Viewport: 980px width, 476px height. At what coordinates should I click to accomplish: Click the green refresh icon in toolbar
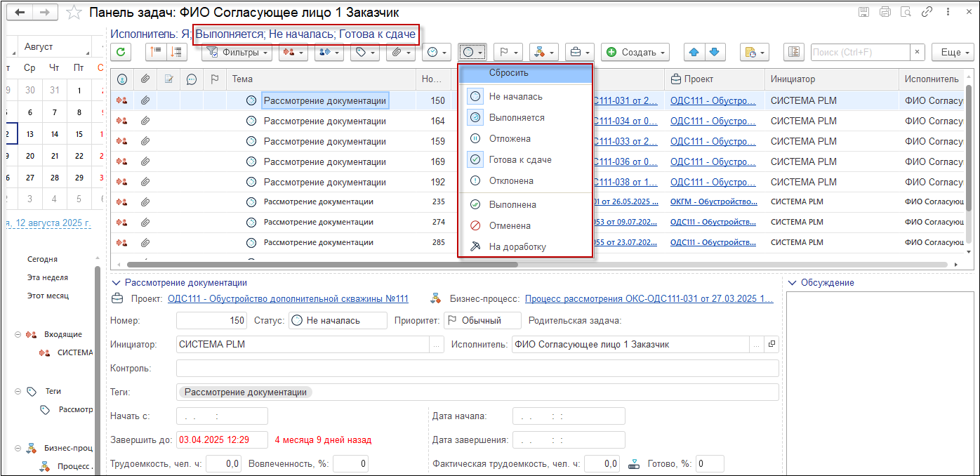click(121, 53)
